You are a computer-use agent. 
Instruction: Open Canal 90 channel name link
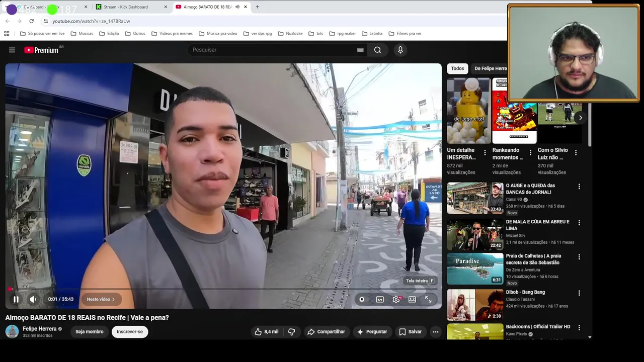(x=514, y=200)
